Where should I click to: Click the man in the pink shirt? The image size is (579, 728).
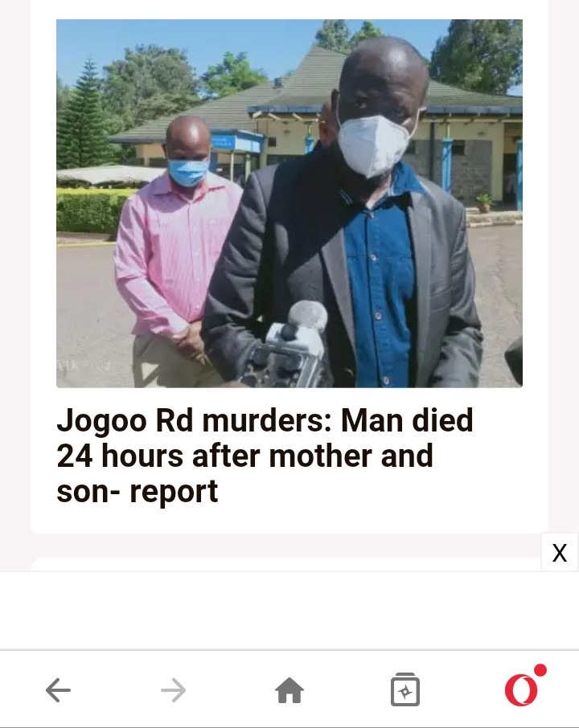(x=173, y=251)
